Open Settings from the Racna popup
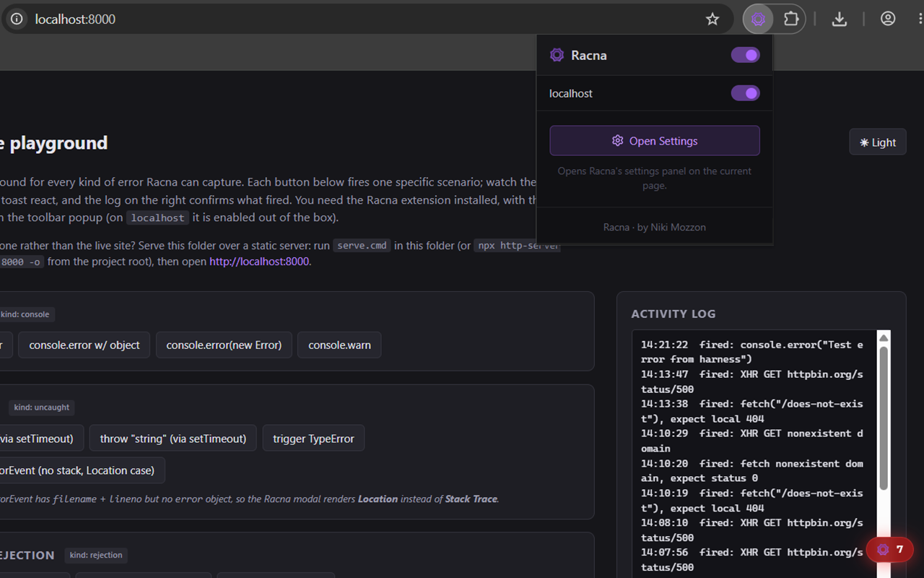924x578 pixels. pyautogui.click(x=655, y=141)
